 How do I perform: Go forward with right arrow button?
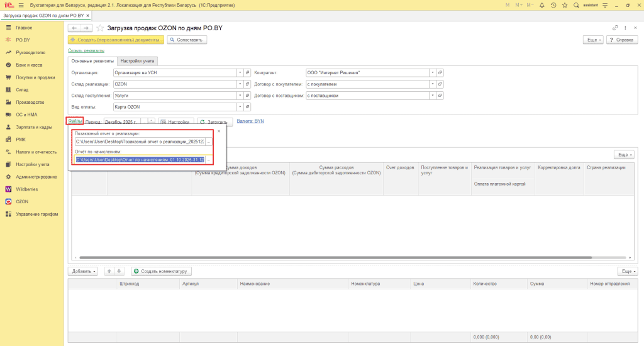pyautogui.click(x=86, y=28)
